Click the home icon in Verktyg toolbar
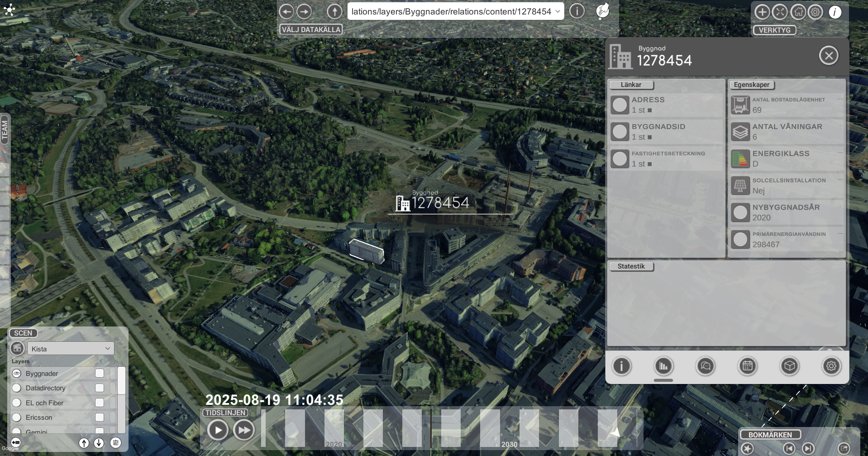 click(x=798, y=12)
